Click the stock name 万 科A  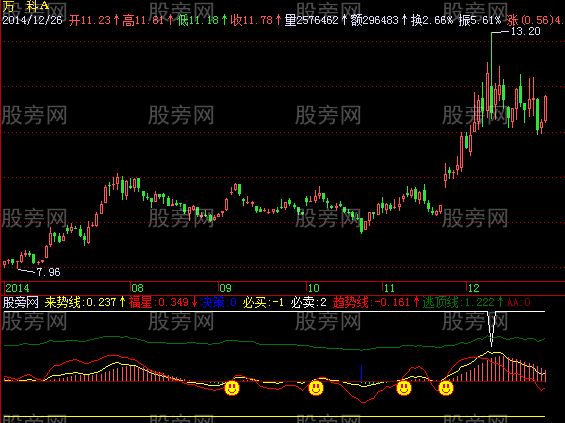[26, 6]
